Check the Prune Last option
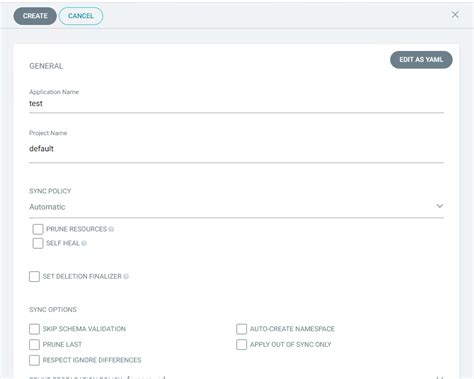 pyautogui.click(x=34, y=344)
